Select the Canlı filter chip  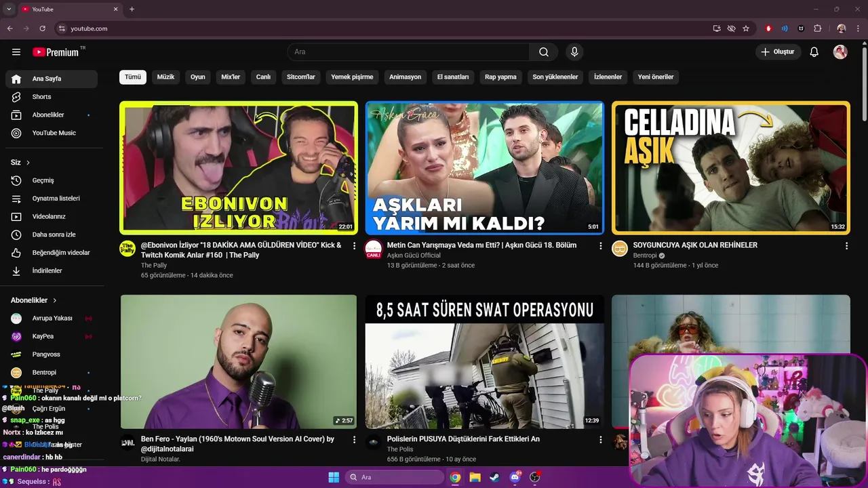click(x=263, y=77)
